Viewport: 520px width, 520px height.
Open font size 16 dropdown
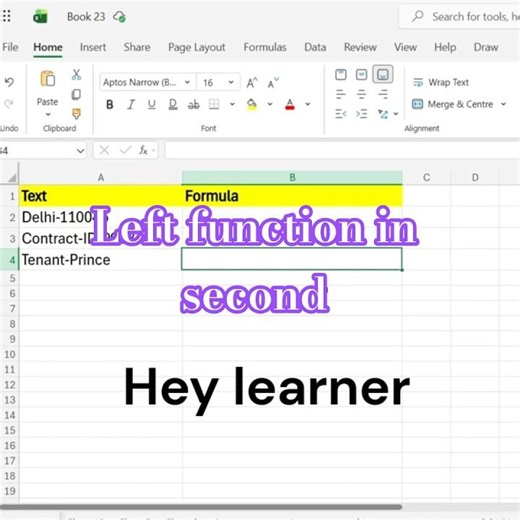tap(231, 82)
